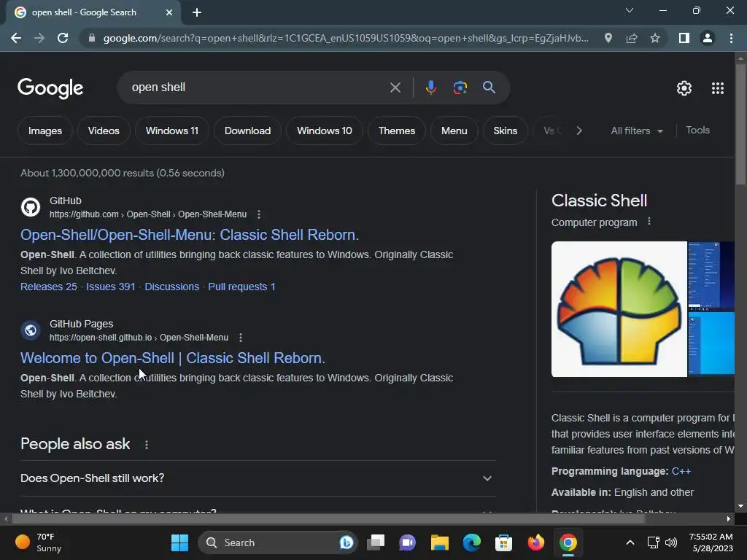Image resolution: width=747 pixels, height=560 pixels.
Task: Open more options for Classic Shell panel
Action: pos(649,222)
